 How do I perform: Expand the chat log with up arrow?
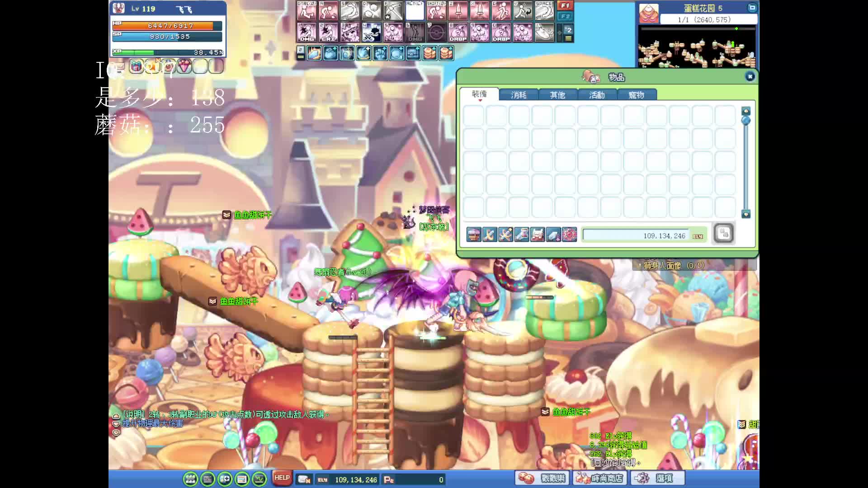pos(116,416)
